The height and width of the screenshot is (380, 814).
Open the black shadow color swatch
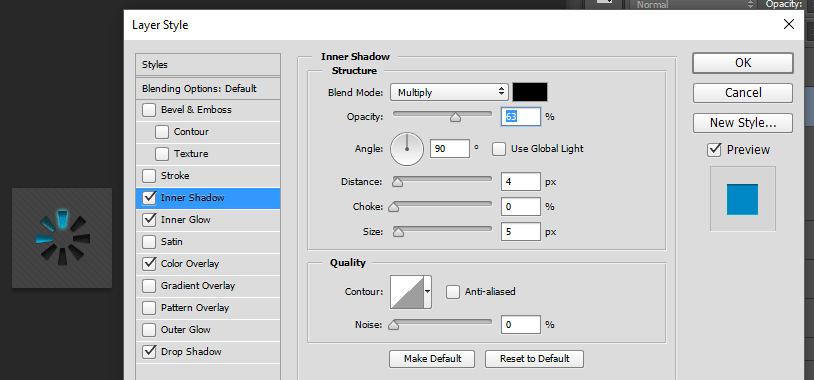click(x=530, y=92)
